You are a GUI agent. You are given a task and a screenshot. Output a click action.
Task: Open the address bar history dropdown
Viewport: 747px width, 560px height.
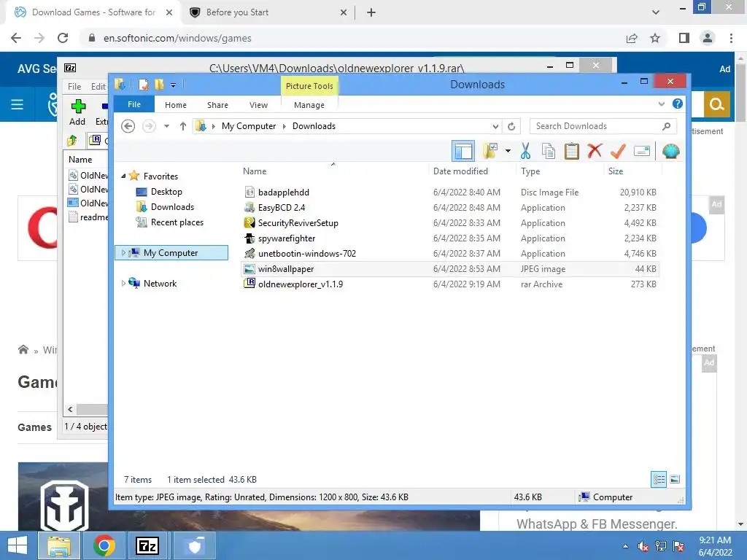495,126
